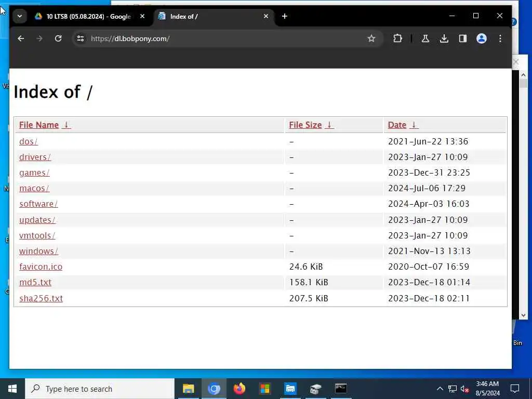Viewport: 532px width, 399px height.
Task: Open File Explorer from the taskbar
Action: tap(188, 389)
